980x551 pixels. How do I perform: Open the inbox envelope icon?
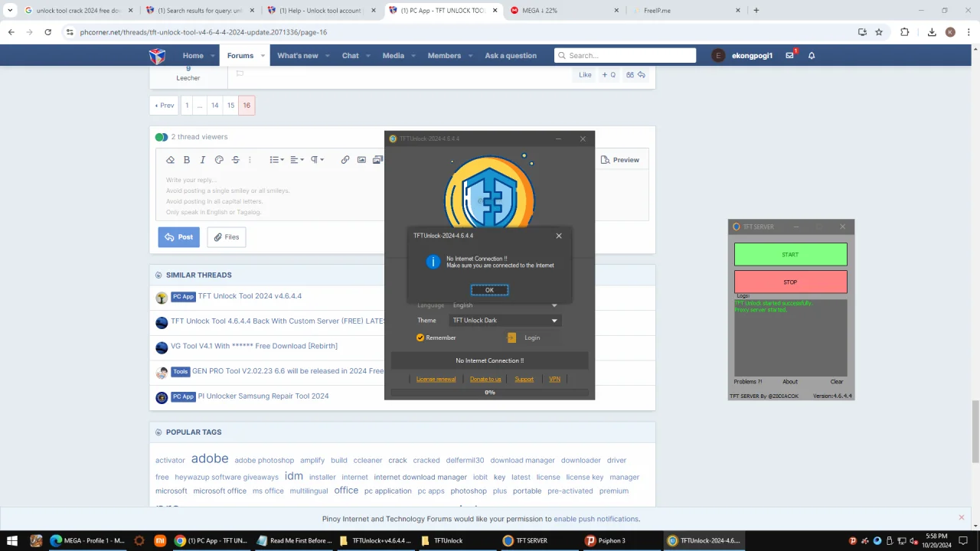point(790,55)
